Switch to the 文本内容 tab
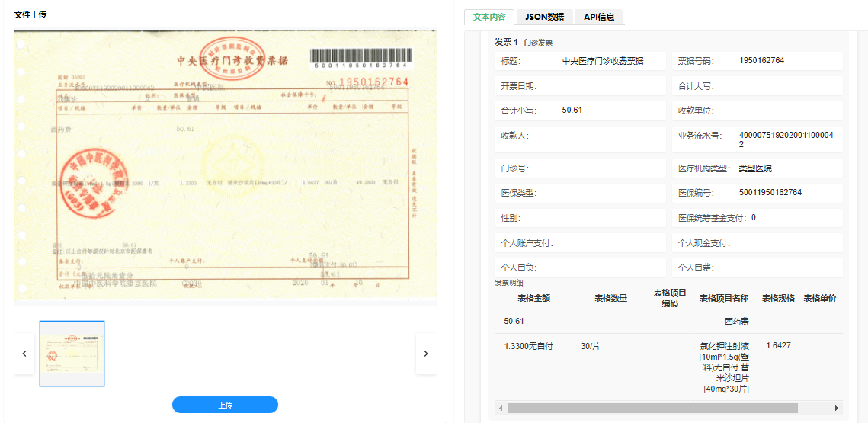868x423 pixels. [x=489, y=17]
